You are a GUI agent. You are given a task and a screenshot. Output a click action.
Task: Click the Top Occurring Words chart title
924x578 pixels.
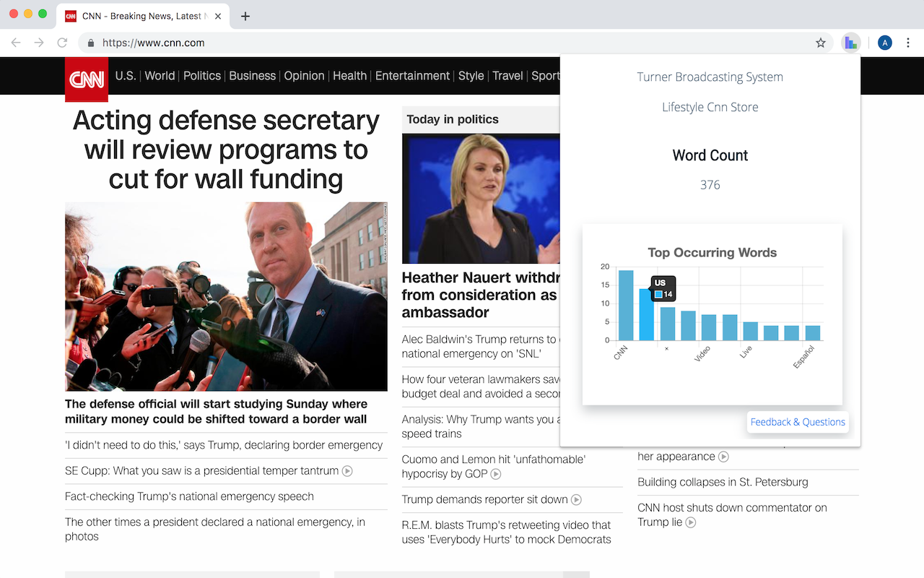(x=712, y=253)
